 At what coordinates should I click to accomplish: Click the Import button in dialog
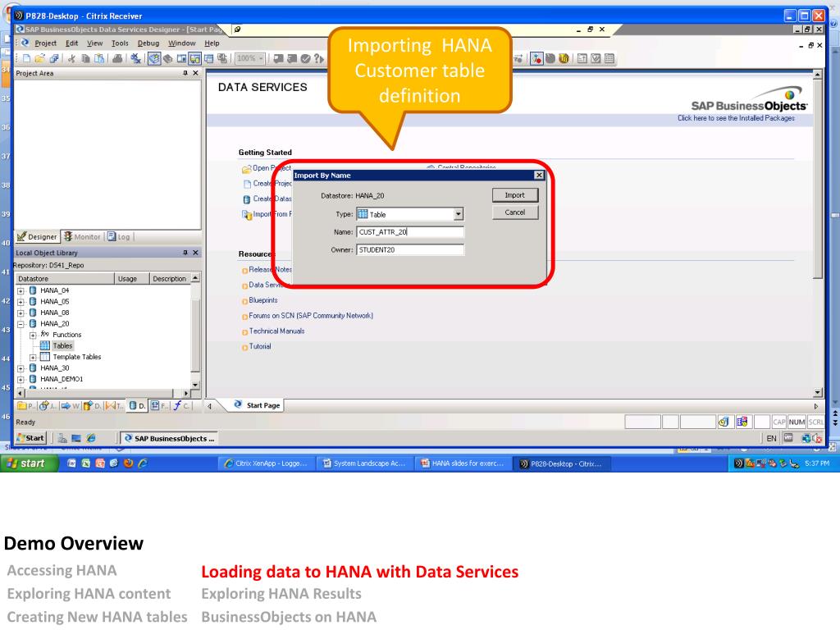click(x=515, y=195)
